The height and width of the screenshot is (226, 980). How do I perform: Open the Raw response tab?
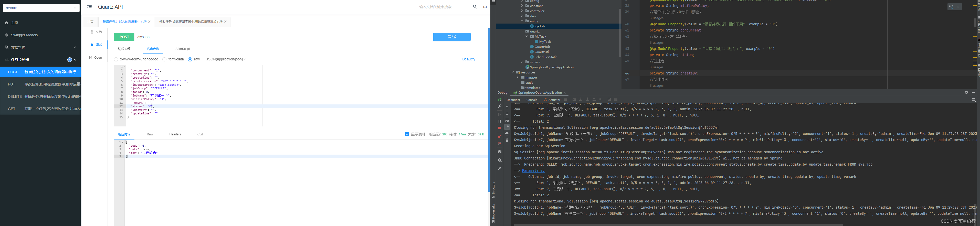pos(150,134)
